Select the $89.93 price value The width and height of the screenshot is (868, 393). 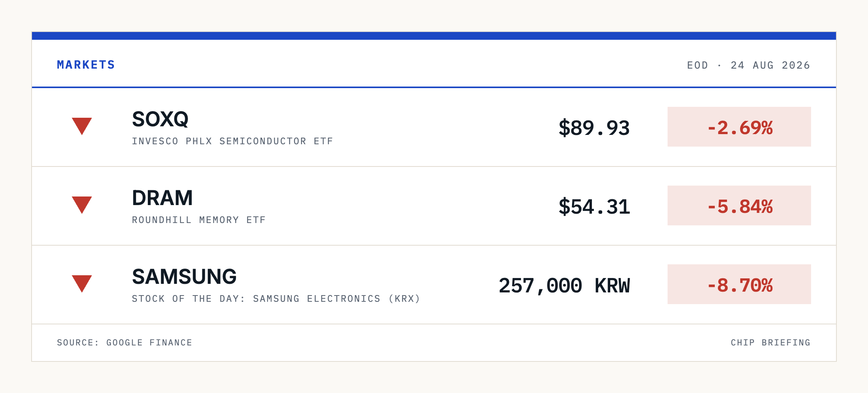click(x=594, y=128)
